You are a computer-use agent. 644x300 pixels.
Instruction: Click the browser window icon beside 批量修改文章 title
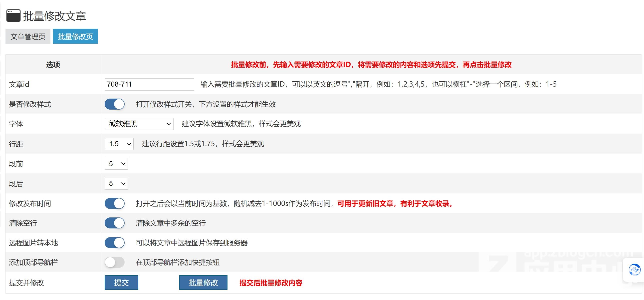point(13,16)
